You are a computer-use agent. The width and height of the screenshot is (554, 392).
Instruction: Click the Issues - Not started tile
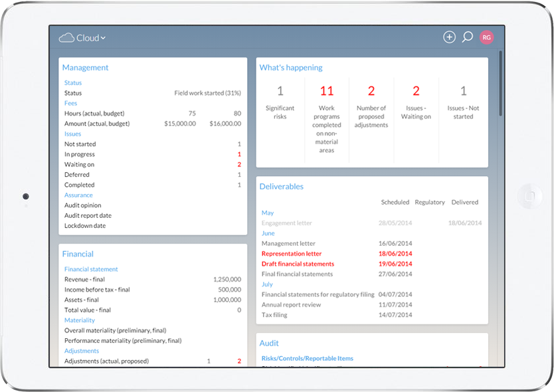463,108
